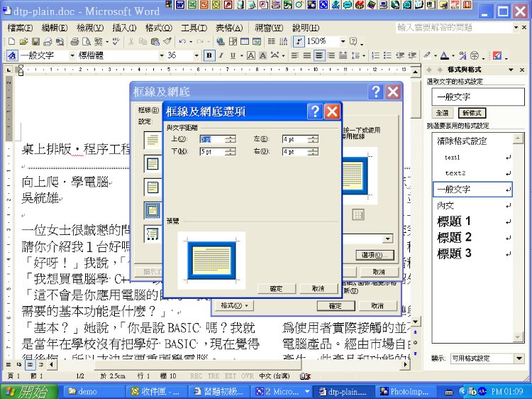
Task: Click 取消 in the 框線及網底選項 dialog
Action: (x=318, y=289)
